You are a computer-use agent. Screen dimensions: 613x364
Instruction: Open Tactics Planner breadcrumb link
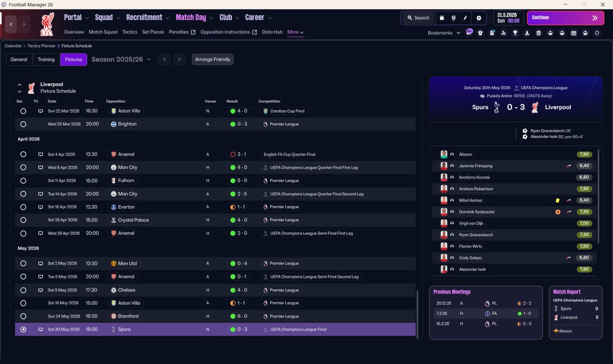coord(42,46)
